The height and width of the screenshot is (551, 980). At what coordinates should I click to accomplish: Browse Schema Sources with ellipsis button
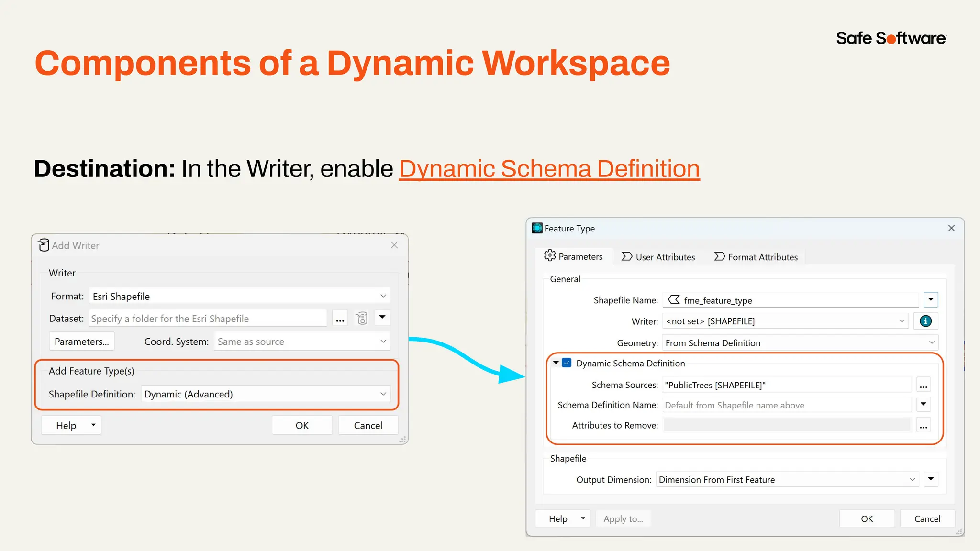(x=924, y=386)
